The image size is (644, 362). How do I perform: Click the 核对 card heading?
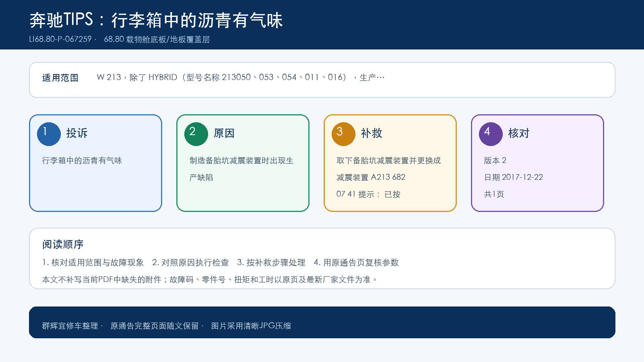519,133
